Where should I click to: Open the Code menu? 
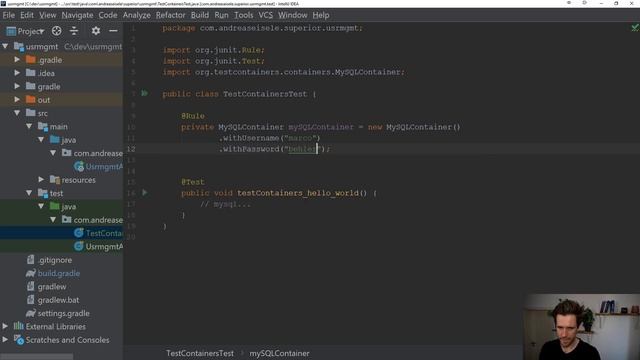click(x=108, y=15)
